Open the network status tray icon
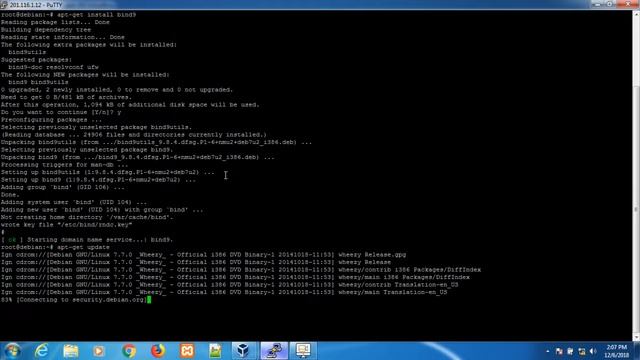 (x=582, y=351)
